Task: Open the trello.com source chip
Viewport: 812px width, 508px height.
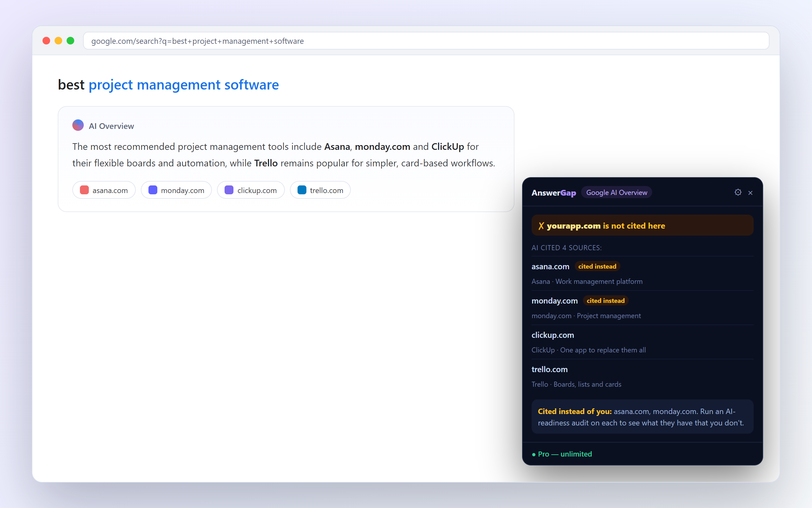Action: point(320,190)
